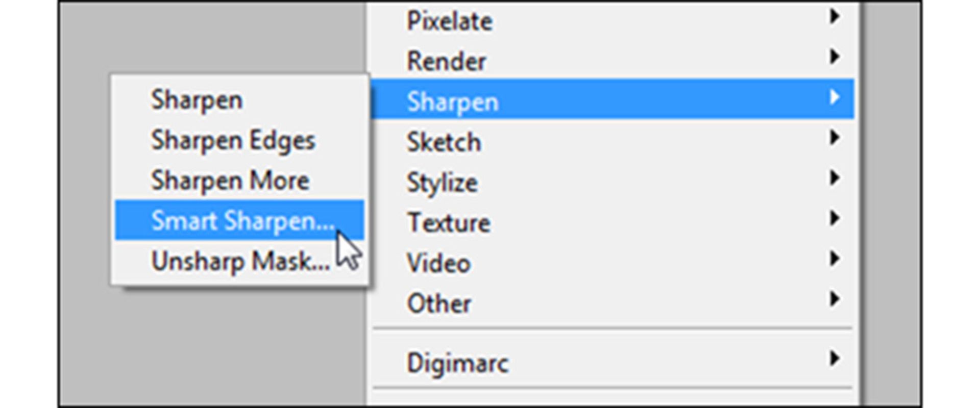Open the Digimarc filter category
The width and height of the screenshot is (980, 408).
click(x=612, y=362)
